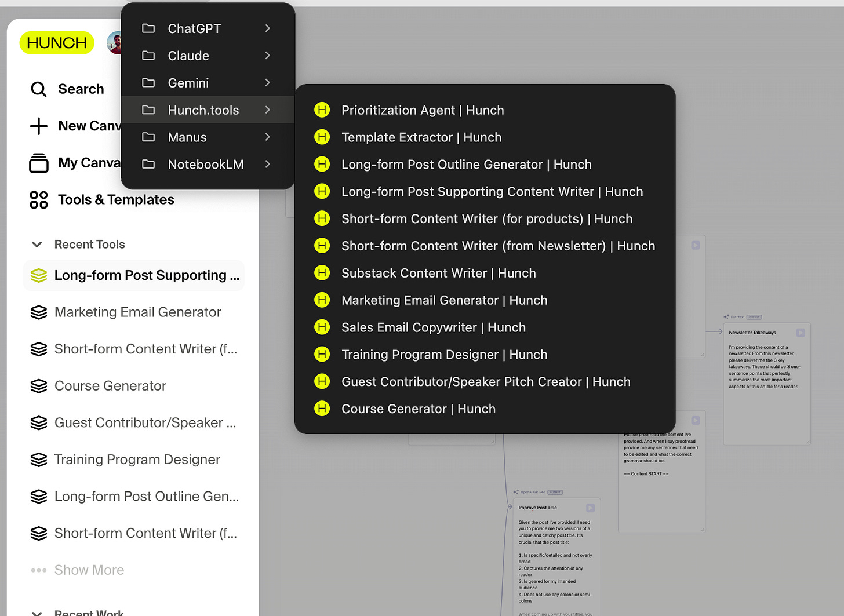The image size is (844, 616).
Task: Open Template Extractor | Hunch bookmark
Action: tap(485, 137)
